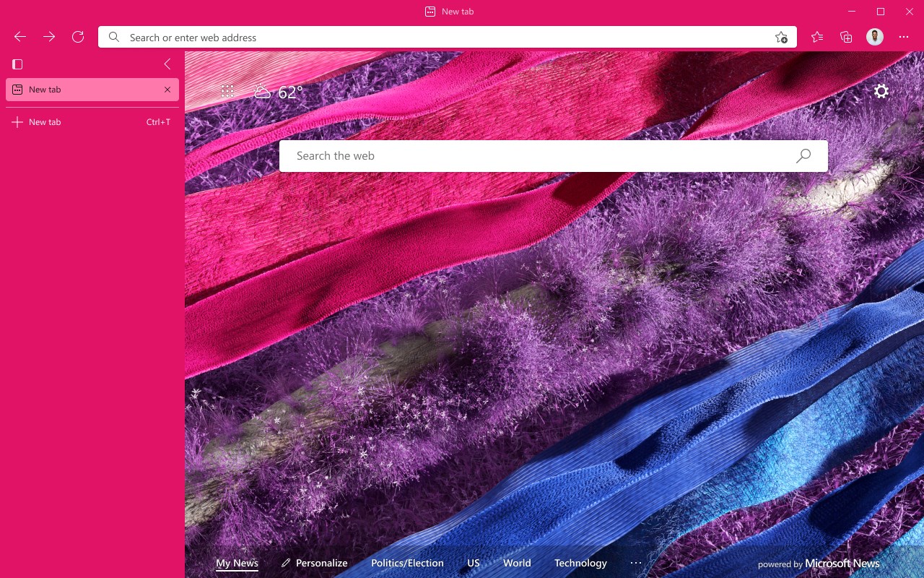924x578 pixels.
Task: Go back with the back arrow
Action: tap(20, 37)
